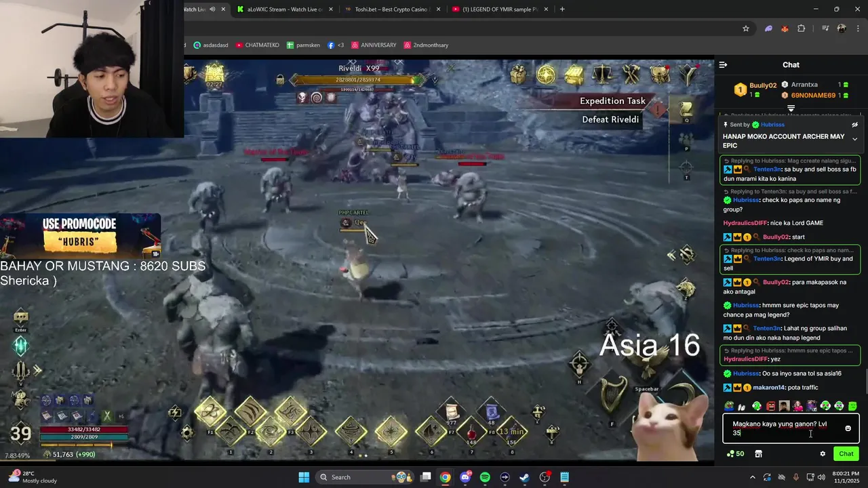Open Buully02 top gifter profile
Screen dimensions: 868x488
[x=763, y=85]
